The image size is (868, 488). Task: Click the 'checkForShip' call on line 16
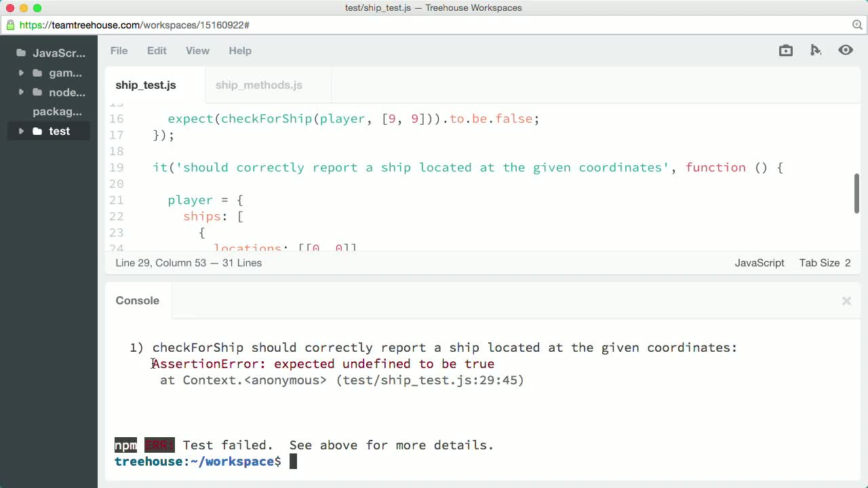pyautogui.click(x=266, y=119)
